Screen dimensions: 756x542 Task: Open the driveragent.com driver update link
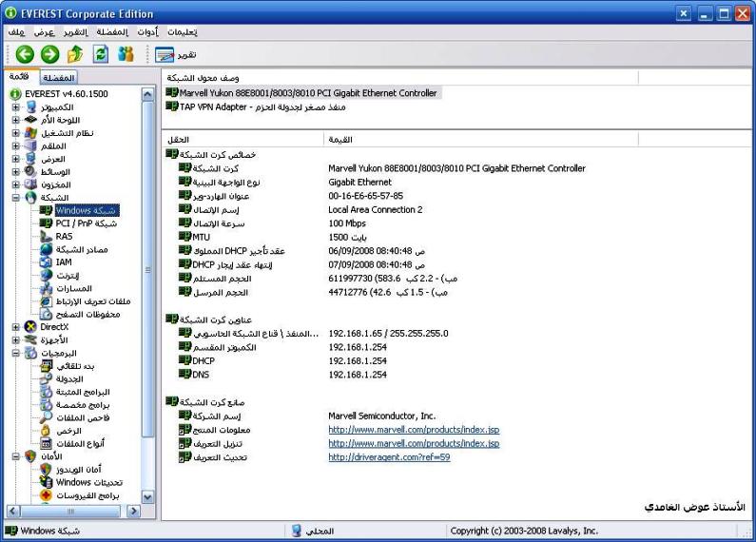pyautogui.click(x=389, y=457)
